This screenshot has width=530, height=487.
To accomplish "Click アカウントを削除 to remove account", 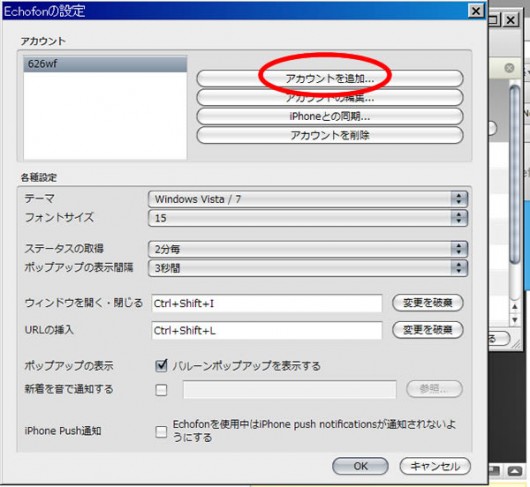I will tap(330, 136).
